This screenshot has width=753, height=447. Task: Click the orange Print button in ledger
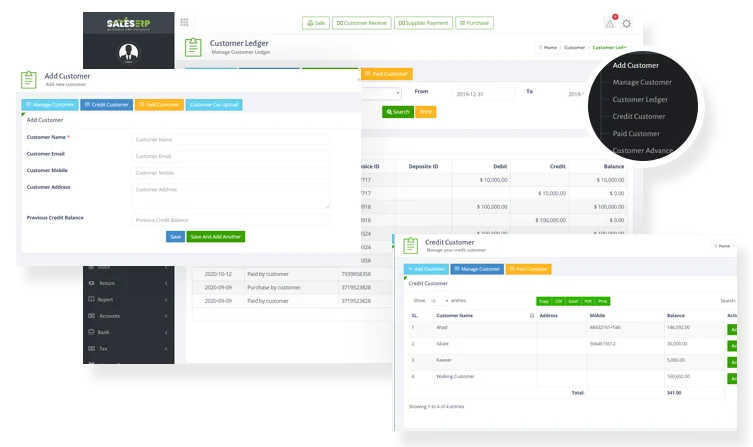[x=425, y=112]
